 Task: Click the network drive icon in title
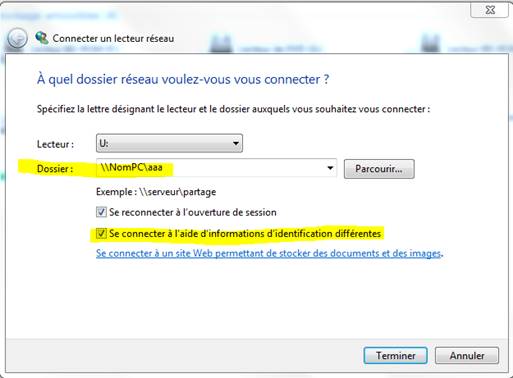click(42, 38)
